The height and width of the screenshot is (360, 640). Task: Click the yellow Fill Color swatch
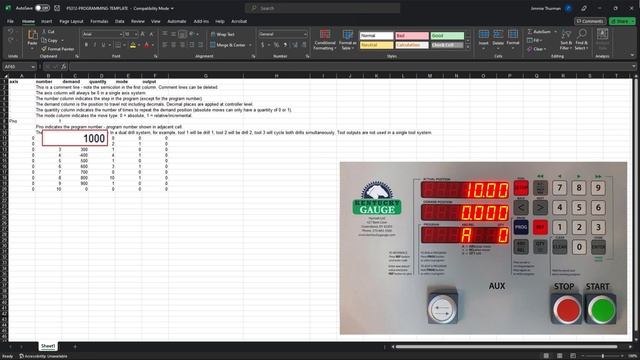point(133,45)
